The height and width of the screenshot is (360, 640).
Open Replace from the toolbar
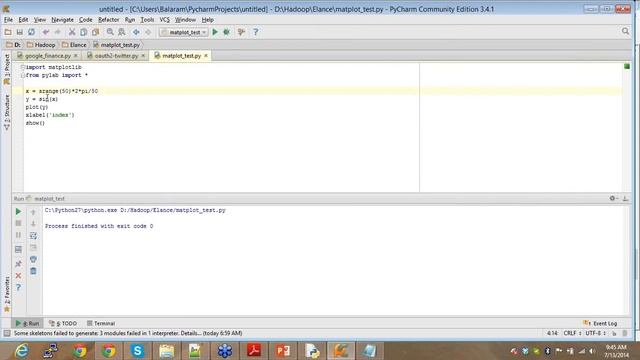pyautogui.click(x=122, y=32)
